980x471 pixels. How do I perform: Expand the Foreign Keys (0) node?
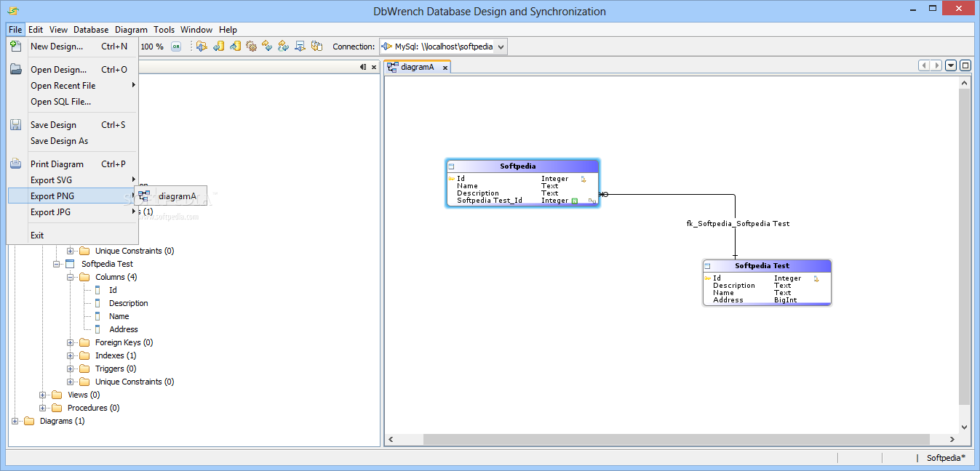click(71, 342)
